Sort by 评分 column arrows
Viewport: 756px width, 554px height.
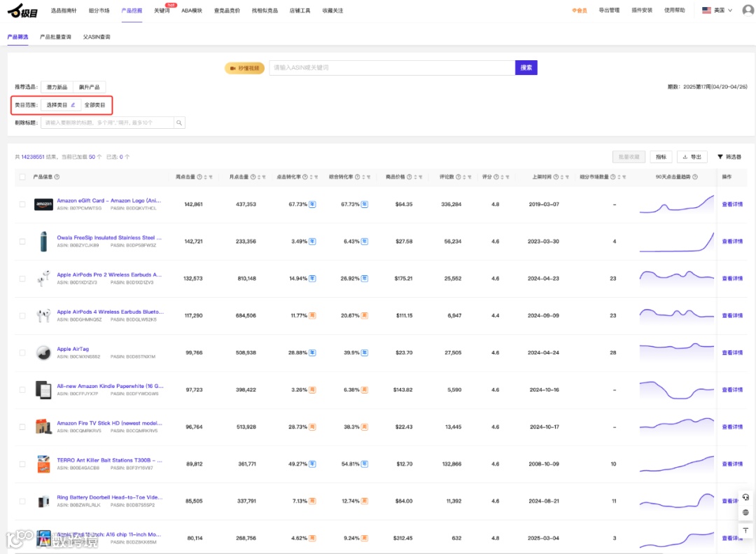point(503,177)
